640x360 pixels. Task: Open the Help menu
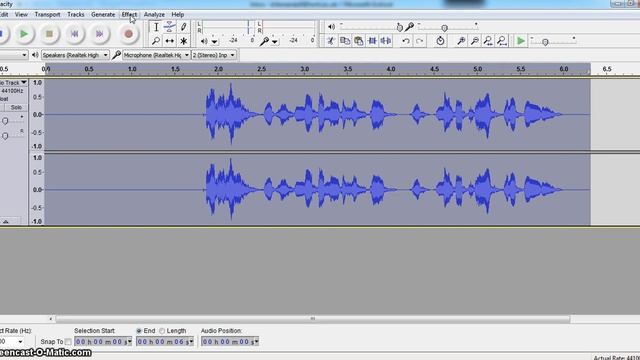pos(178,14)
